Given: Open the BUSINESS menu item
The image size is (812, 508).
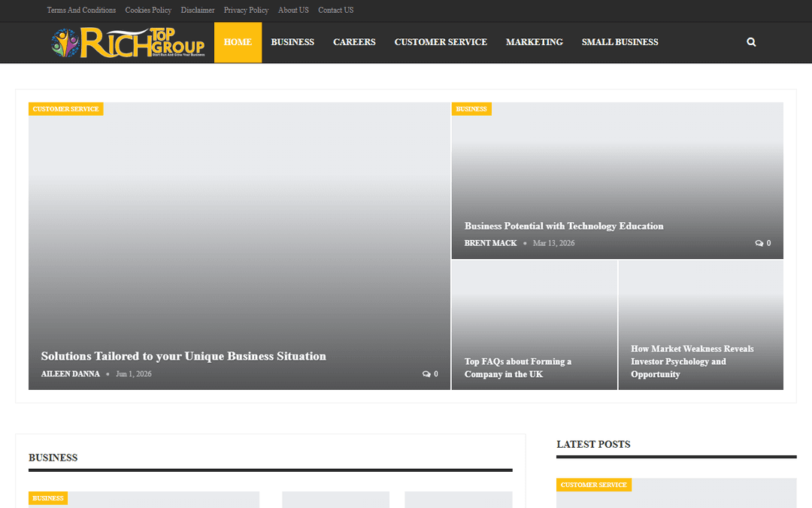Looking at the screenshot, I should pos(292,42).
